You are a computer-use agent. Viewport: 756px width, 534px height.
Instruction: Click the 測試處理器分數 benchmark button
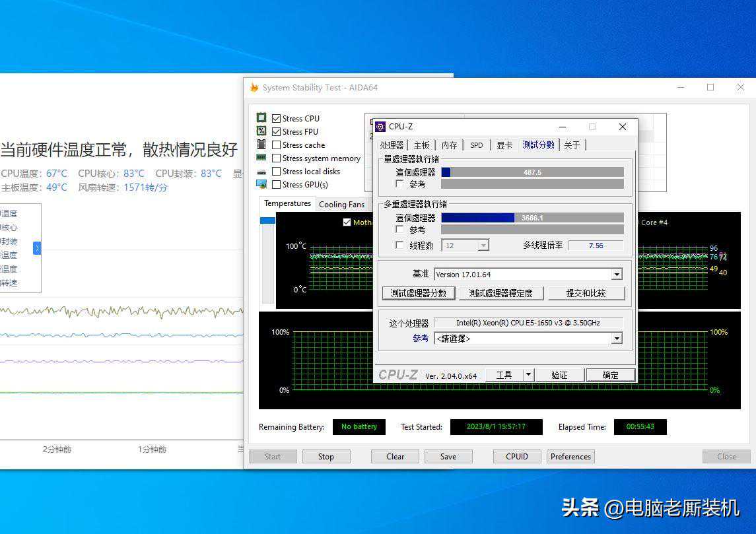tap(419, 293)
